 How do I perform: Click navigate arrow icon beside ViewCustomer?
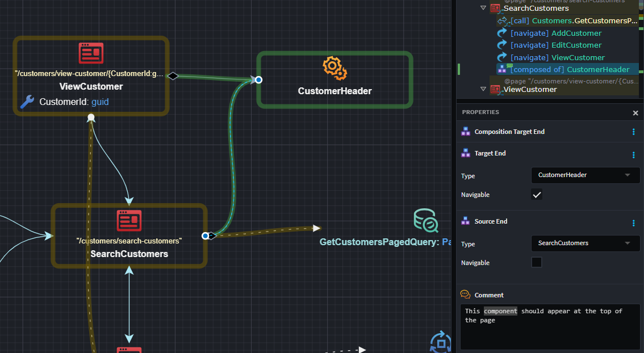(x=502, y=57)
